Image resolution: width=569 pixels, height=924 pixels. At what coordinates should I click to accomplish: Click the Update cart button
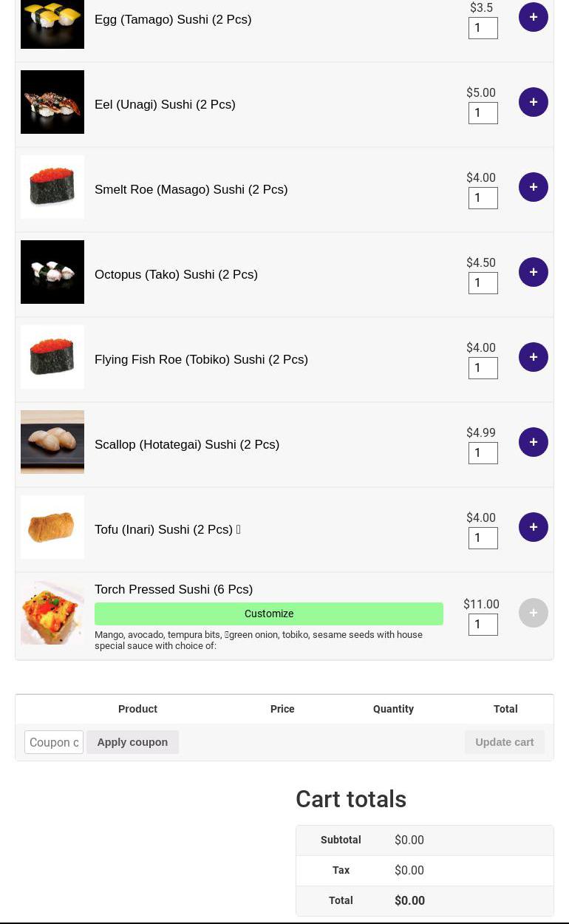pos(504,742)
